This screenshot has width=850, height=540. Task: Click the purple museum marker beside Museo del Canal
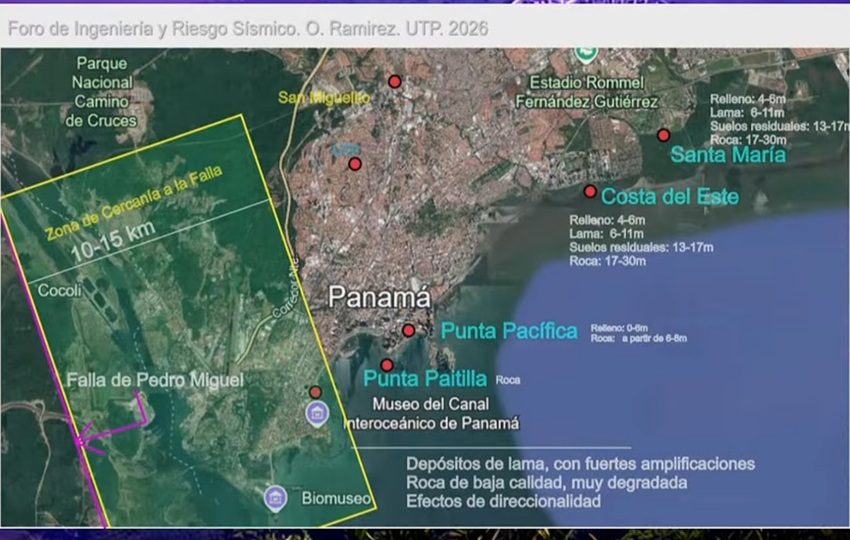point(317,414)
